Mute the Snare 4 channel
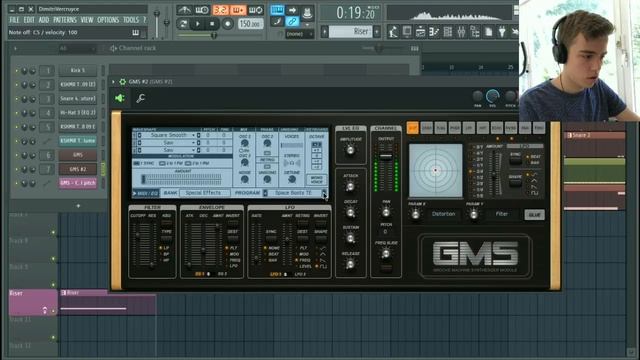The image size is (640, 360). tap(17, 99)
